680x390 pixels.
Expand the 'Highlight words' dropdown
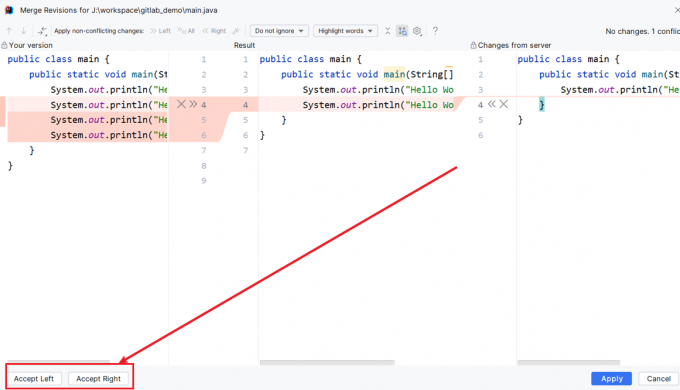click(345, 31)
